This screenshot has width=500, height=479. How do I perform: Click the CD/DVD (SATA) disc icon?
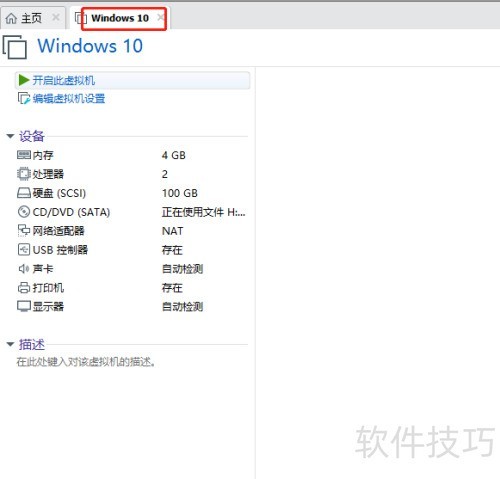coord(24,212)
